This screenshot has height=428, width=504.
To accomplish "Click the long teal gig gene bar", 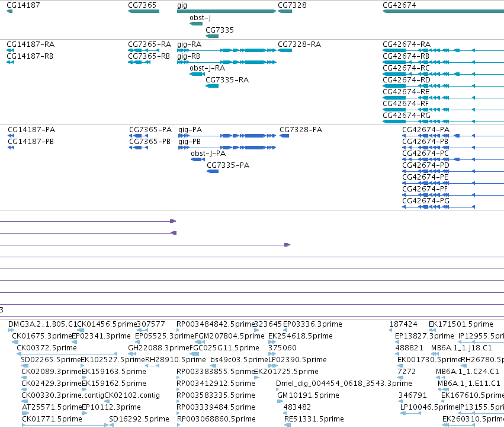I will (227, 11).
